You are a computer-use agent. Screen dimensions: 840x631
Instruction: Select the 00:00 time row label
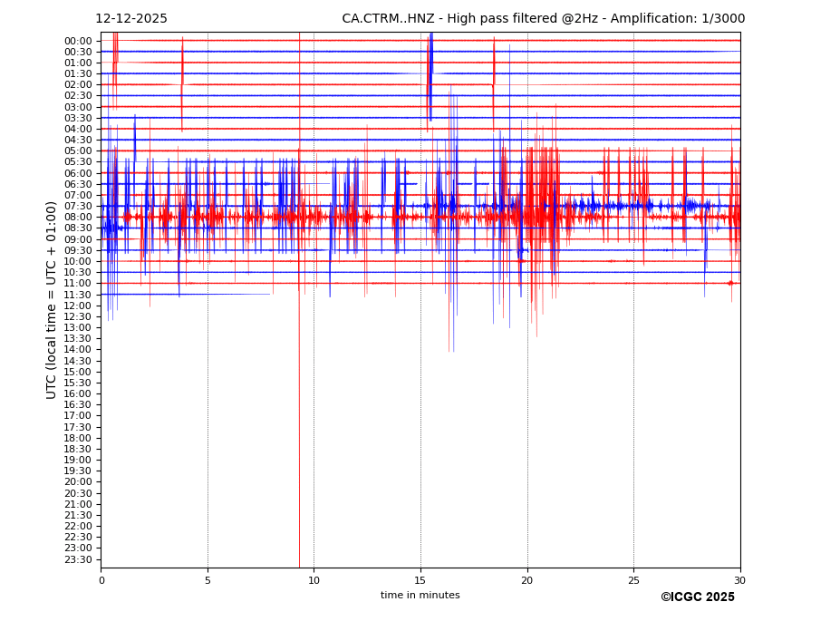point(78,41)
